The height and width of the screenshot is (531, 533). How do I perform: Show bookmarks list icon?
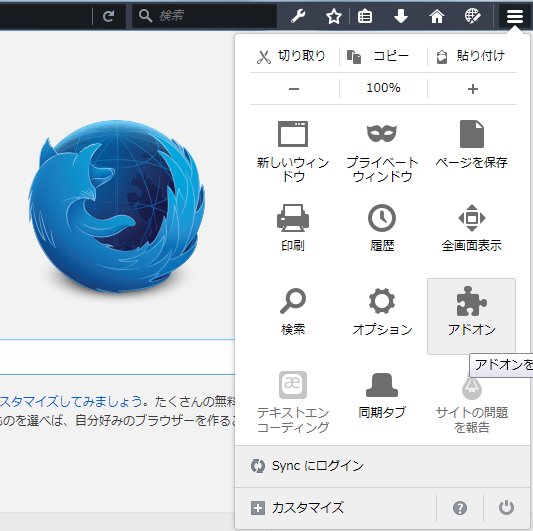[x=365, y=16]
